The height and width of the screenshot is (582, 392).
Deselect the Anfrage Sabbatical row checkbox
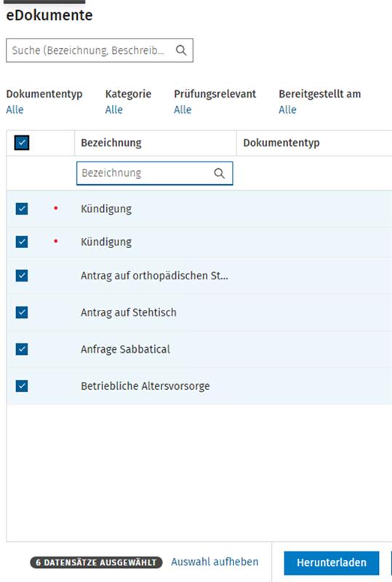(x=22, y=349)
